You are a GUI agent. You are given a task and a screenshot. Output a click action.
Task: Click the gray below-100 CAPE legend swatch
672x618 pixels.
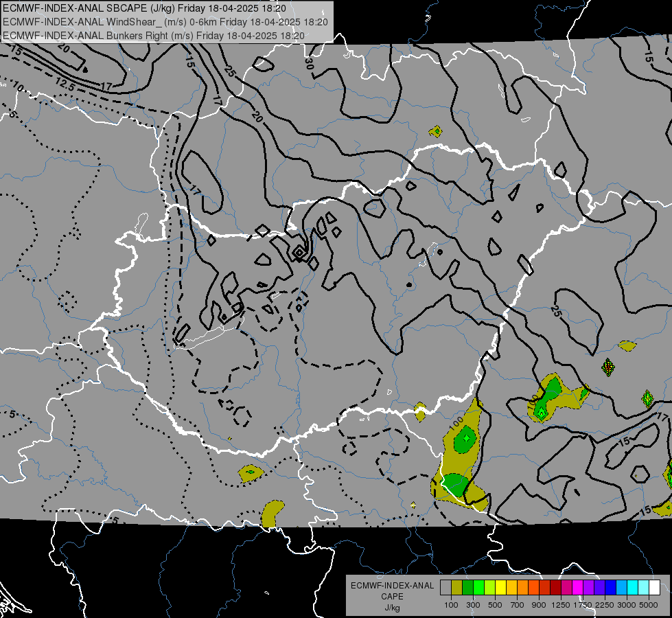(x=445, y=588)
